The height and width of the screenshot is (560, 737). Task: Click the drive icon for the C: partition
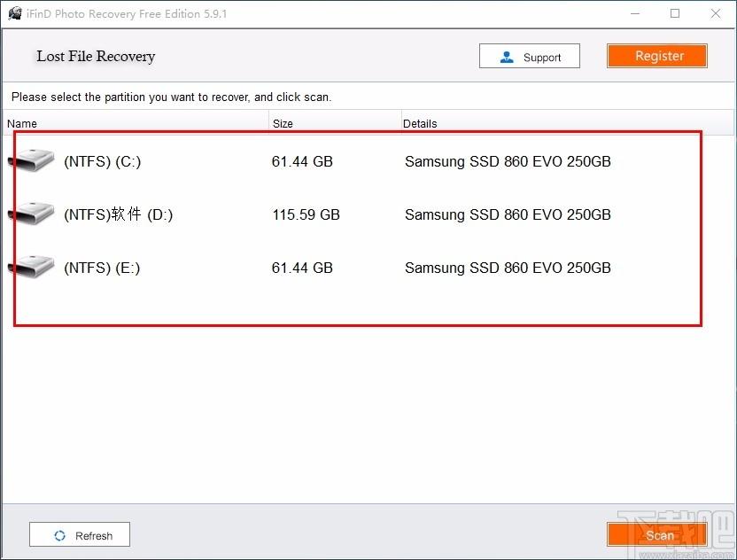point(31,160)
